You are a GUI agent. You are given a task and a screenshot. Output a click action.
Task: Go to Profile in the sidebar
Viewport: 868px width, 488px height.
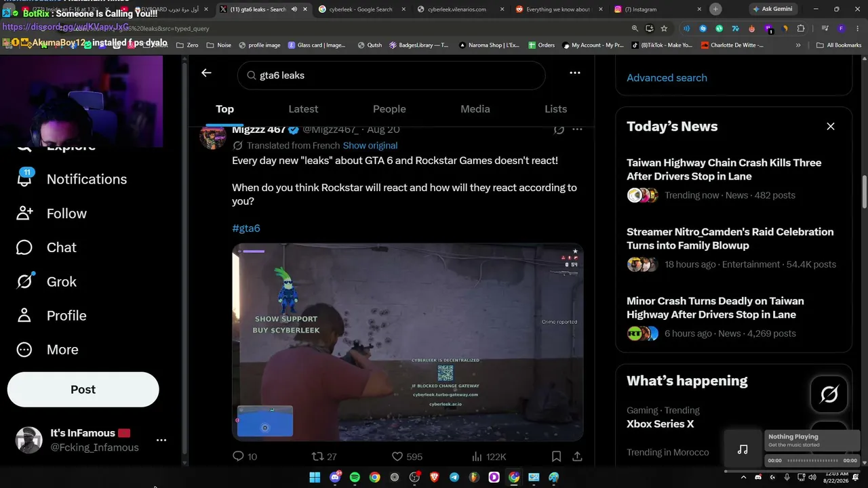tap(52, 315)
